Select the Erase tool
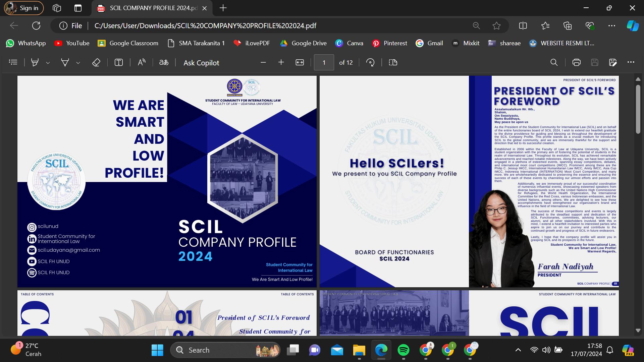644x362 pixels. coord(96,62)
